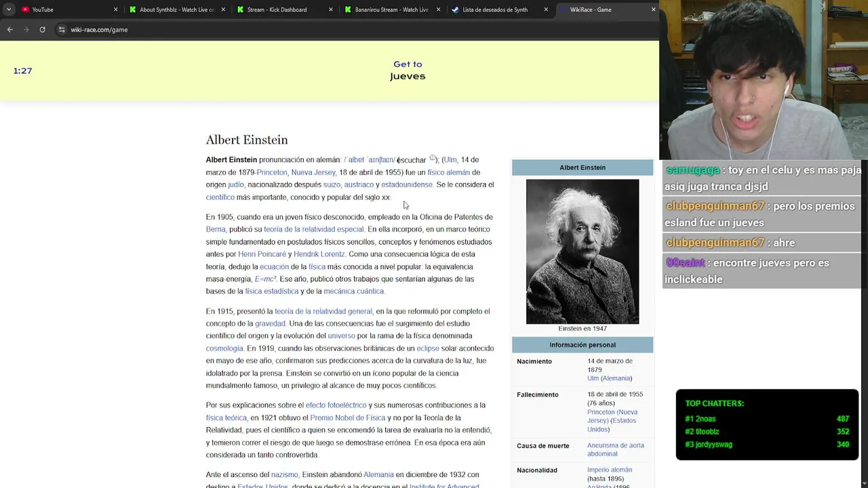
Task: Go back with the browser back arrow
Action: [9, 30]
